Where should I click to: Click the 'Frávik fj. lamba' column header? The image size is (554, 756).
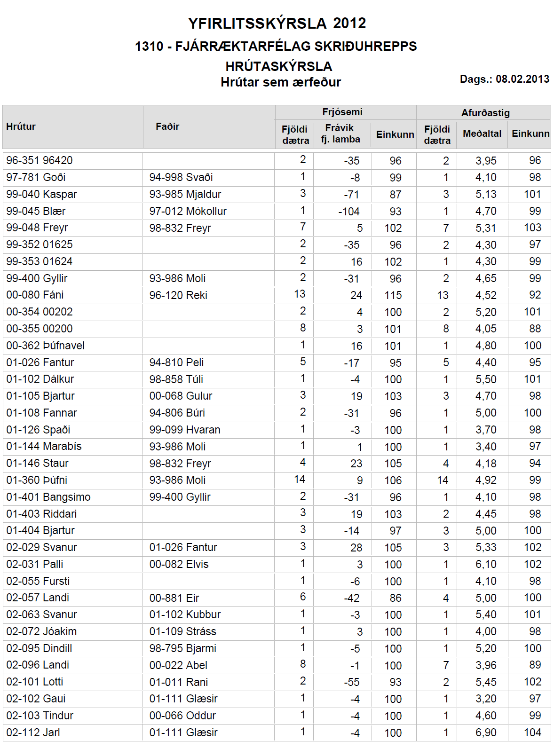[x=340, y=134]
